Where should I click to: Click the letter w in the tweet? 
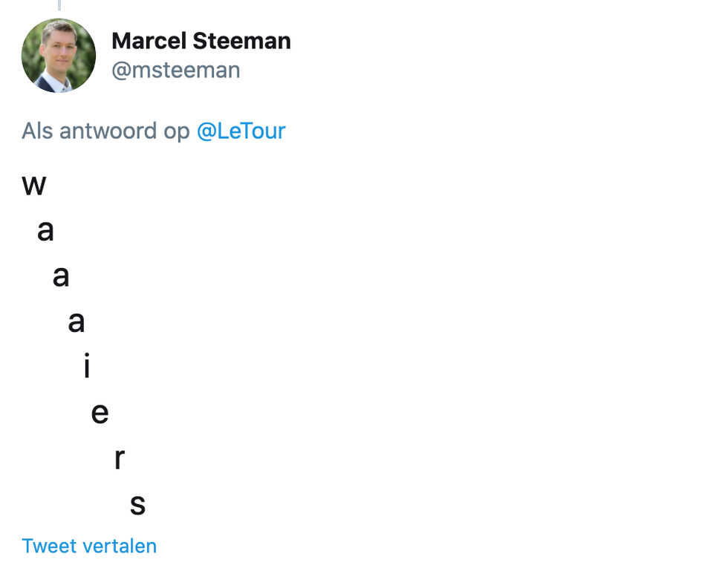pos(34,185)
